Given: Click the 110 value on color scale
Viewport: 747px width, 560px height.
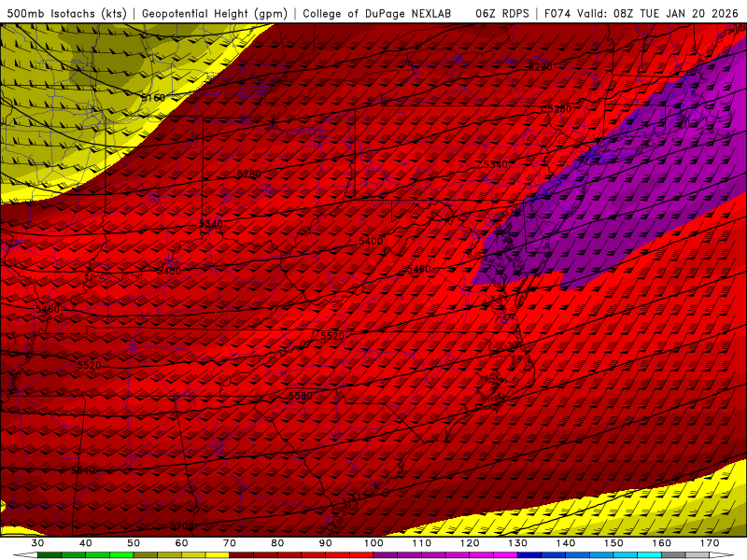Looking at the screenshot, I should (422, 543).
